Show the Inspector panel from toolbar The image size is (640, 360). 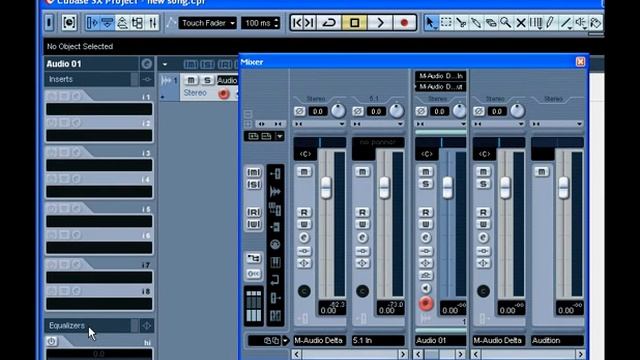[x=92, y=23]
